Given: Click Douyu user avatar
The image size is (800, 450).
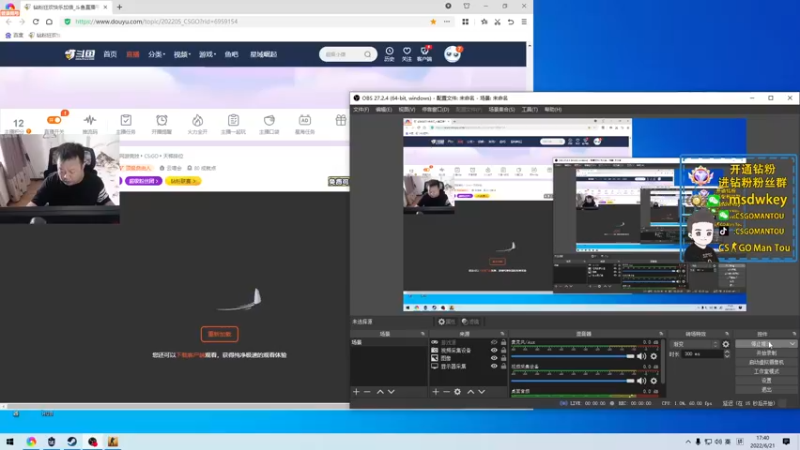Looking at the screenshot, I should [x=452, y=54].
